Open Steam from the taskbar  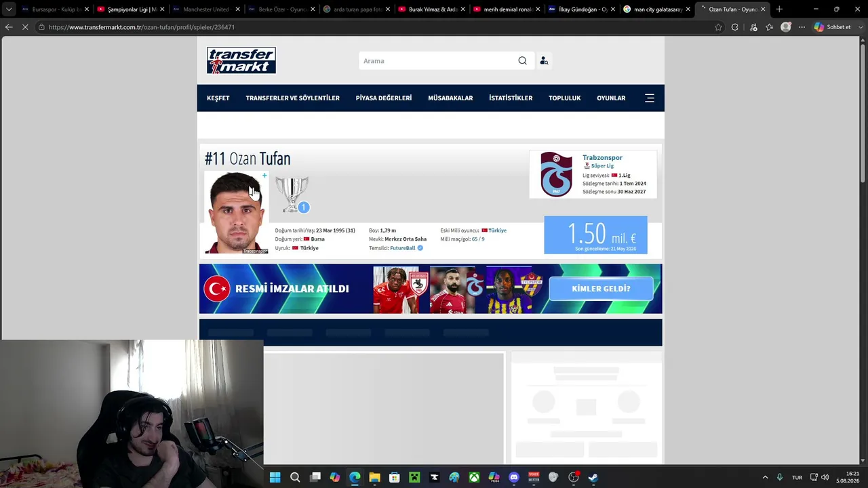[593, 477]
